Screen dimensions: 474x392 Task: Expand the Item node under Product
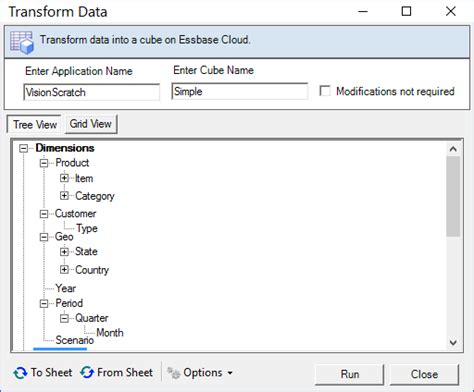64,178
